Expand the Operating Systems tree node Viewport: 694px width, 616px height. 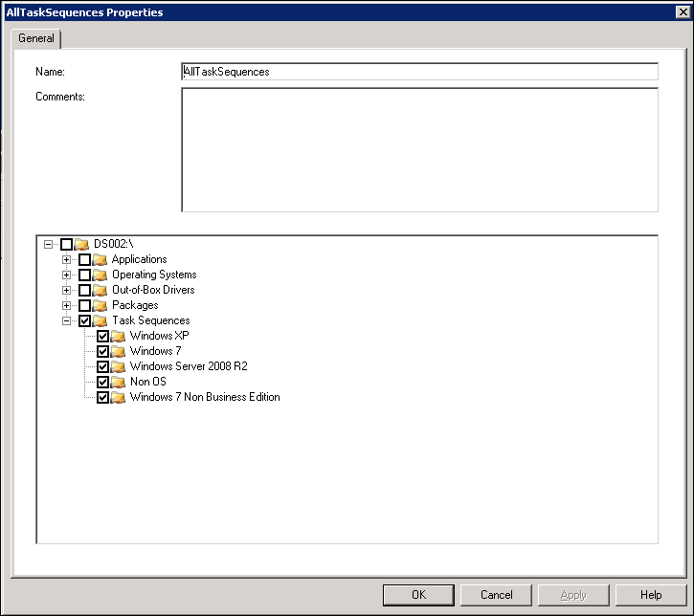pyautogui.click(x=67, y=275)
